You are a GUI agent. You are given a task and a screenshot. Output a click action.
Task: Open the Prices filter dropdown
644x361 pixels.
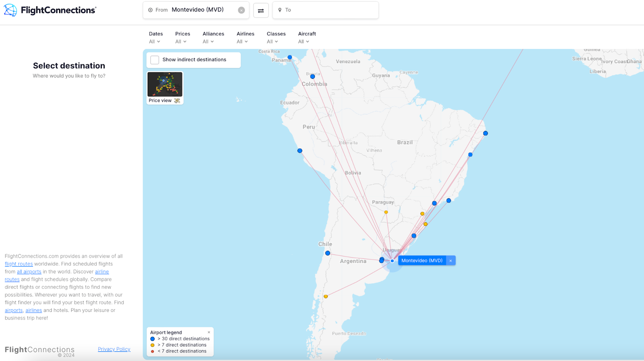coord(182,38)
